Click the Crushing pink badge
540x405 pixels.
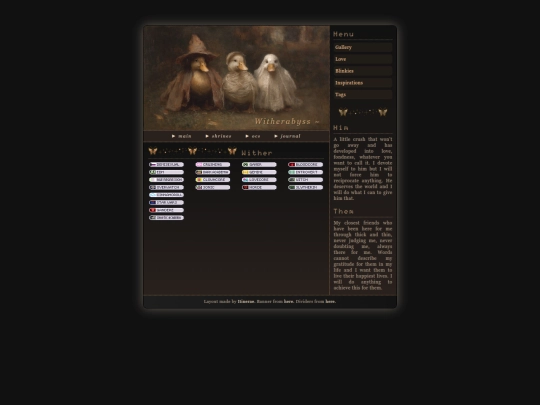[x=212, y=165]
